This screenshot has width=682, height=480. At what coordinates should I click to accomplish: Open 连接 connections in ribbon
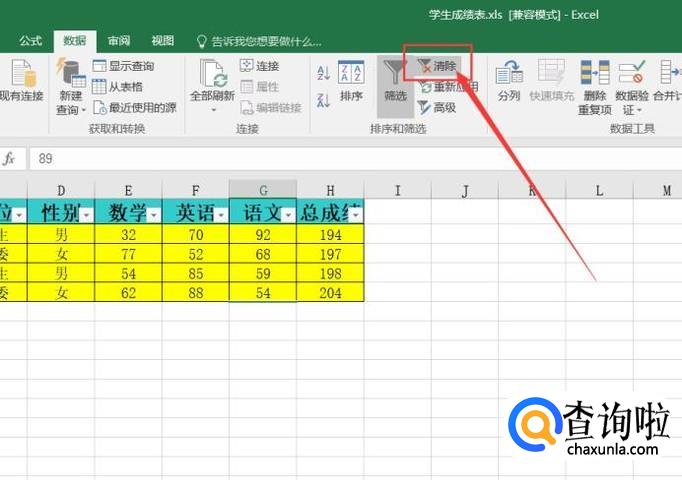point(260,66)
